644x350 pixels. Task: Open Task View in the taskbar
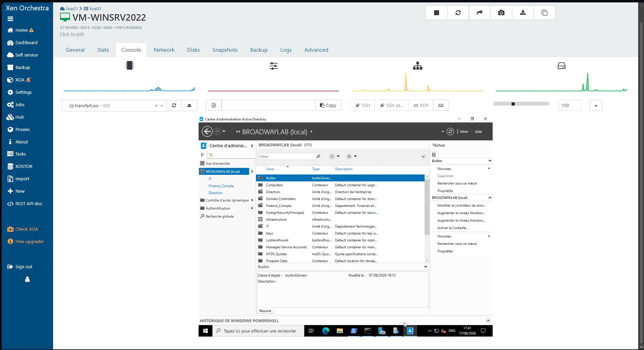[x=311, y=331]
